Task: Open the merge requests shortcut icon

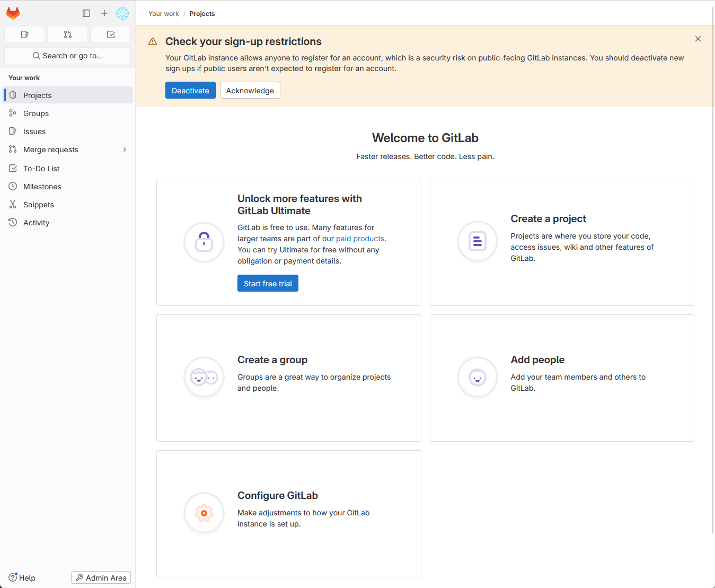Action: [67, 34]
